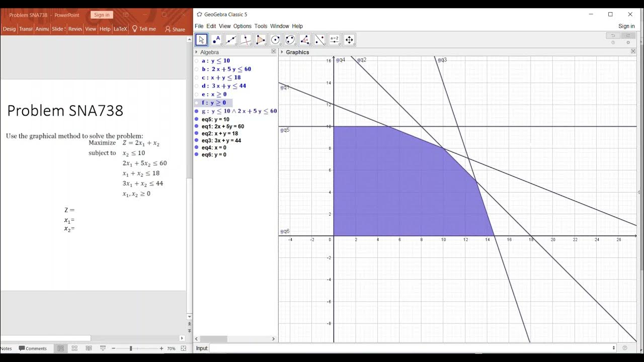Toggle visibility of b: 2x + 5y ≤ 60
Viewport: 644px width, 362px height.
tap(197, 69)
